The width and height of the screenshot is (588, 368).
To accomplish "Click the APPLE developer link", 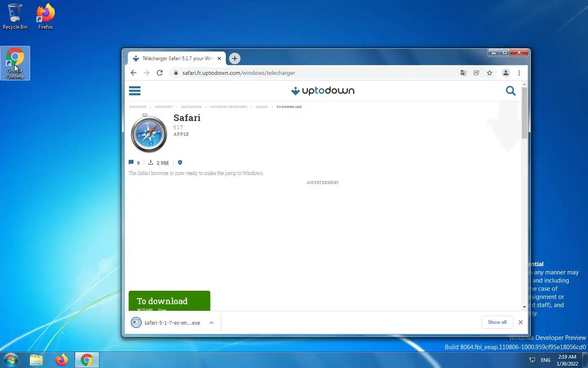I will (x=181, y=134).
